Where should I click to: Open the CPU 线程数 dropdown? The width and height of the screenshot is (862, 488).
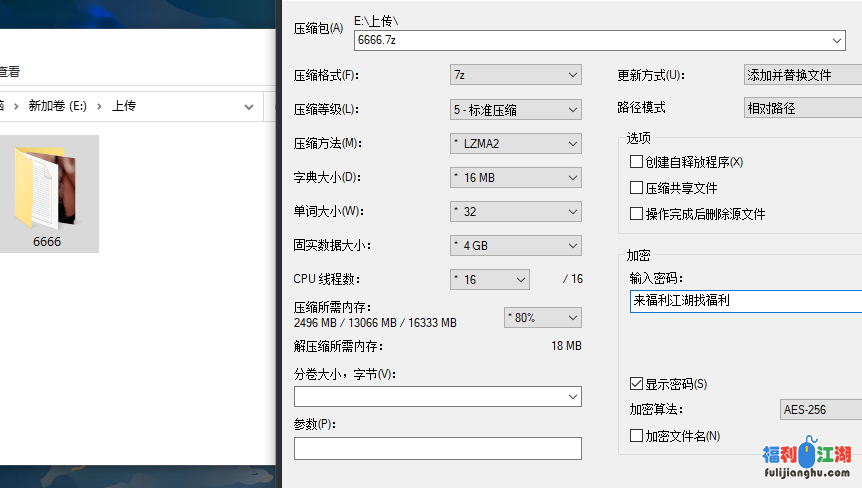click(x=489, y=279)
